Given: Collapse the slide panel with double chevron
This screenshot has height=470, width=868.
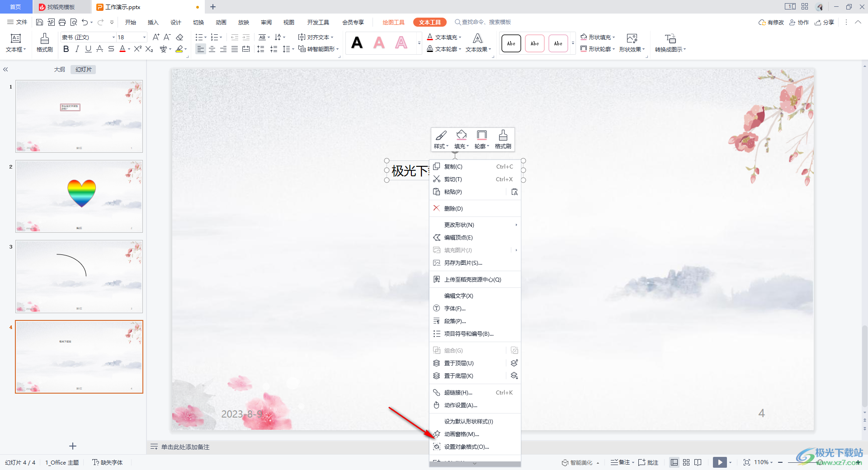Looking at the screenshot, I should tap(5, 70).
